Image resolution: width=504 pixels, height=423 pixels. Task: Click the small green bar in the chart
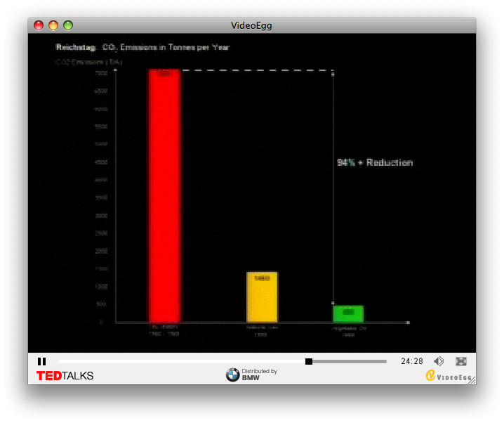(347, 313)
